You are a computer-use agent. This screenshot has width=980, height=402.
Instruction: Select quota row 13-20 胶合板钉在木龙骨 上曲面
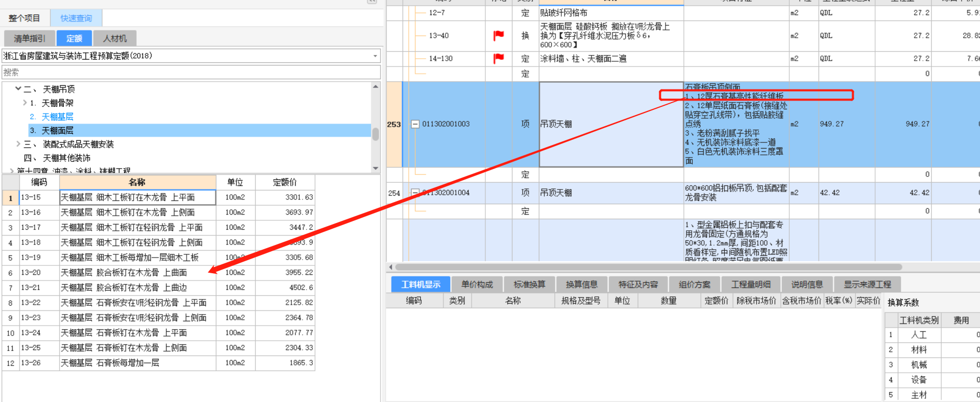coord(159,273)
